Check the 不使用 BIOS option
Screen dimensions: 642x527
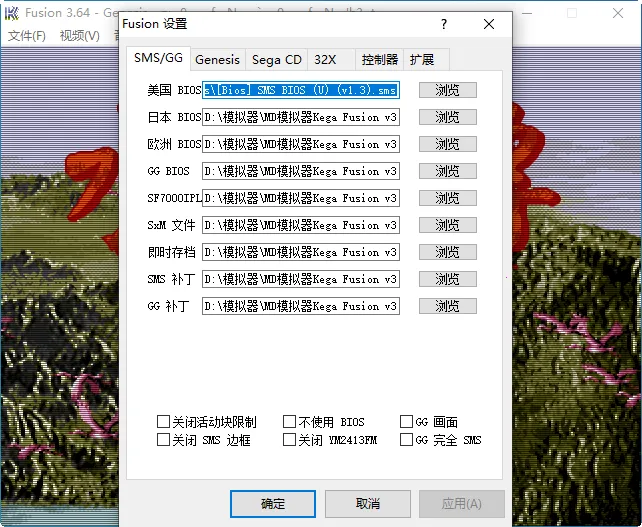pos(290,422)
